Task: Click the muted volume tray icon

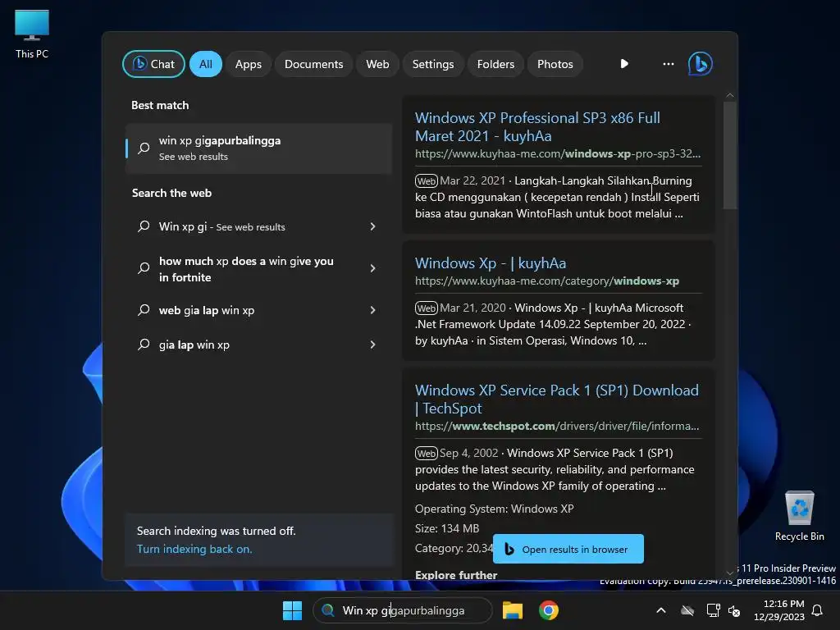Action: click(x=734, y=610)
